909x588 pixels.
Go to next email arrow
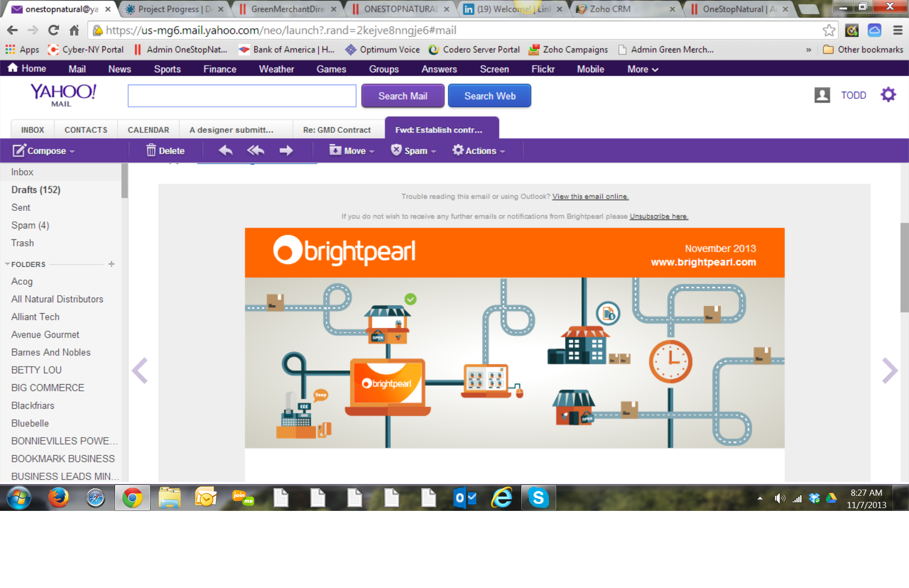click(889, 370)
